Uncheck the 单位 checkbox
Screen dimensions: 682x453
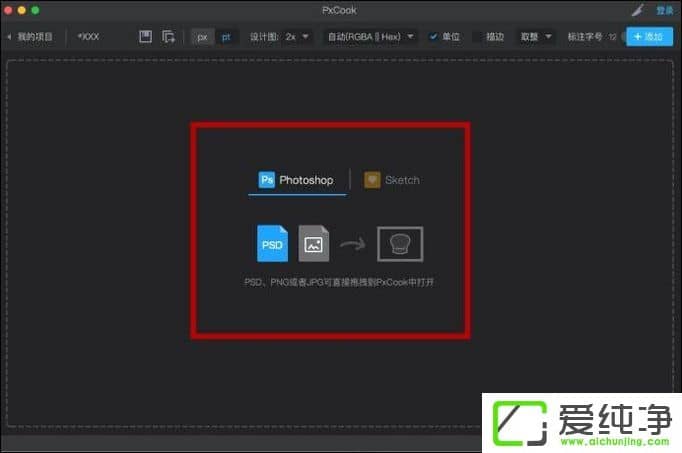434,37
